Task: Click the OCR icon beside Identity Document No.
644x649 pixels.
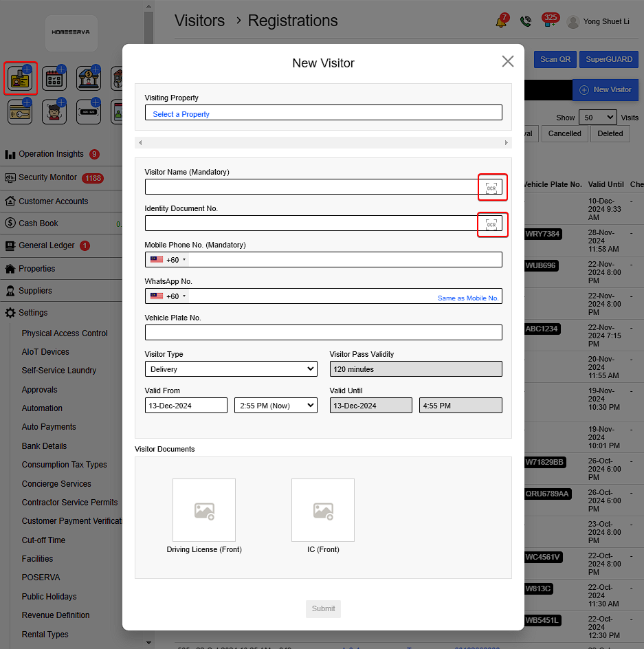Action: click(x=491, y=224)
